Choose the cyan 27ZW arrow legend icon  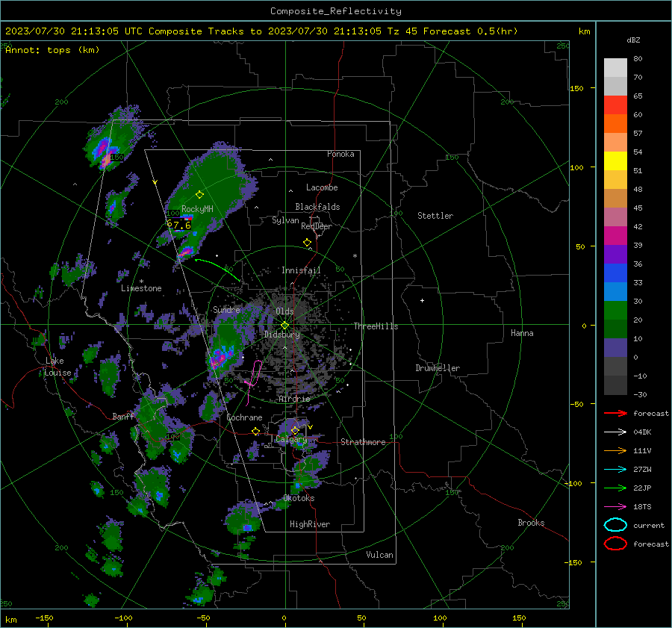tap(615, 470)
